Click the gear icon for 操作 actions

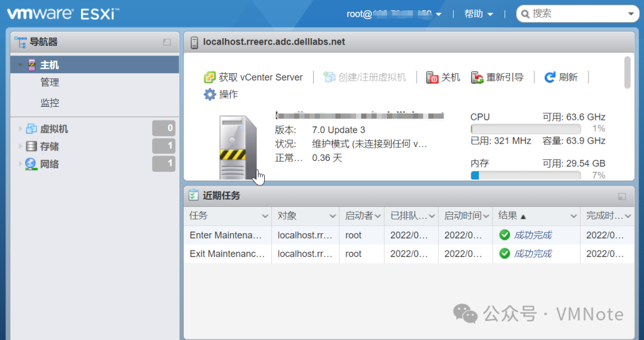(x=210, y=94)
